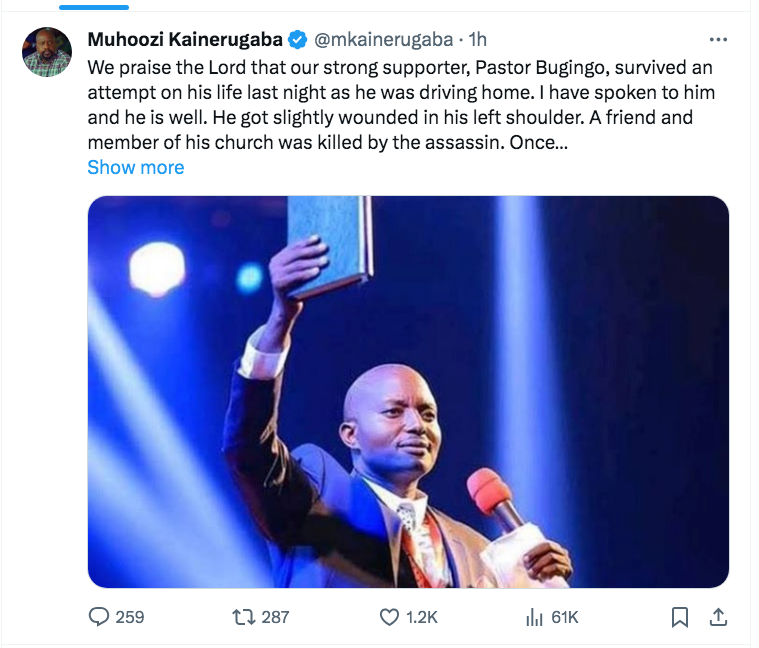759x648 pixels.
Task: Click the share upload arrow icon
Action: (718, 617)
